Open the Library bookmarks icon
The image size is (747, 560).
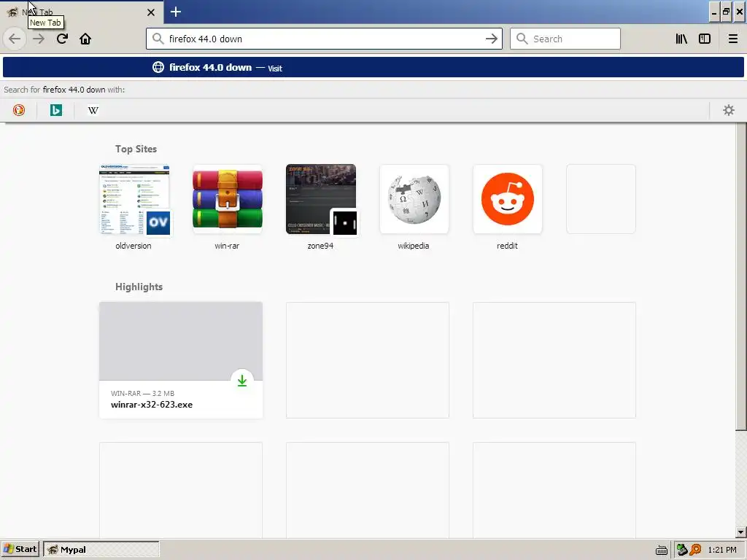pyautogui.click(x=681, y=39)
